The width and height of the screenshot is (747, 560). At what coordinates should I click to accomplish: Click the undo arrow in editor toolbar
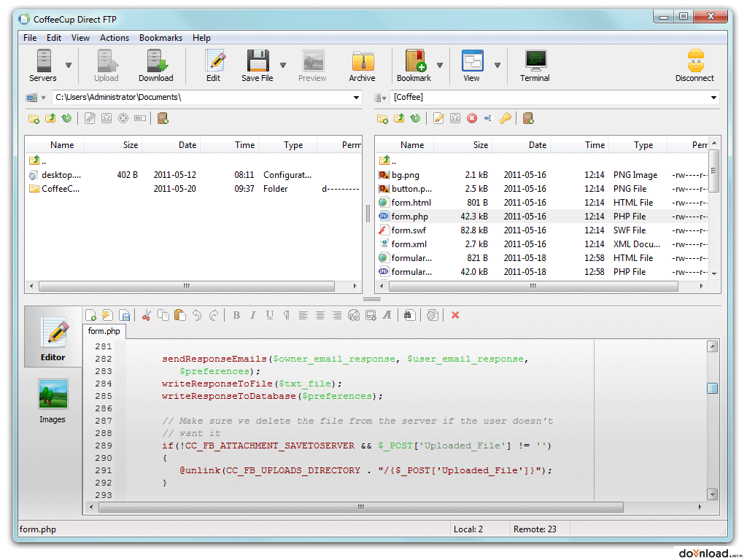pyautogui.click(x=197, y=315)
